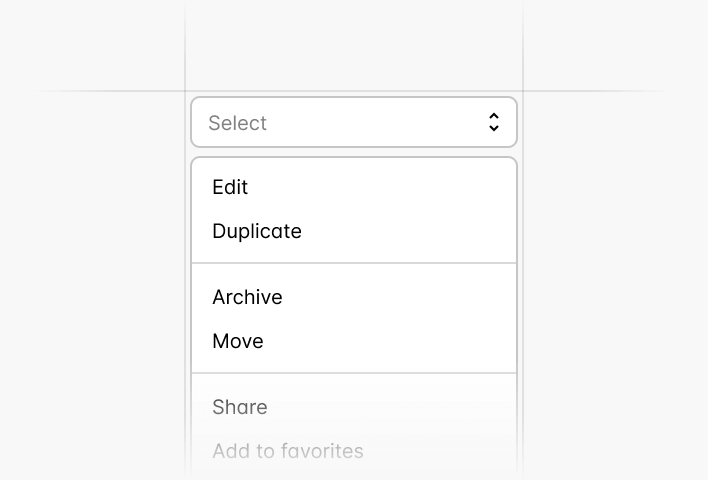This screenshot has height=480, width=708.
Task: Click Add to favorites option
Action: click(x=288, y=451)
